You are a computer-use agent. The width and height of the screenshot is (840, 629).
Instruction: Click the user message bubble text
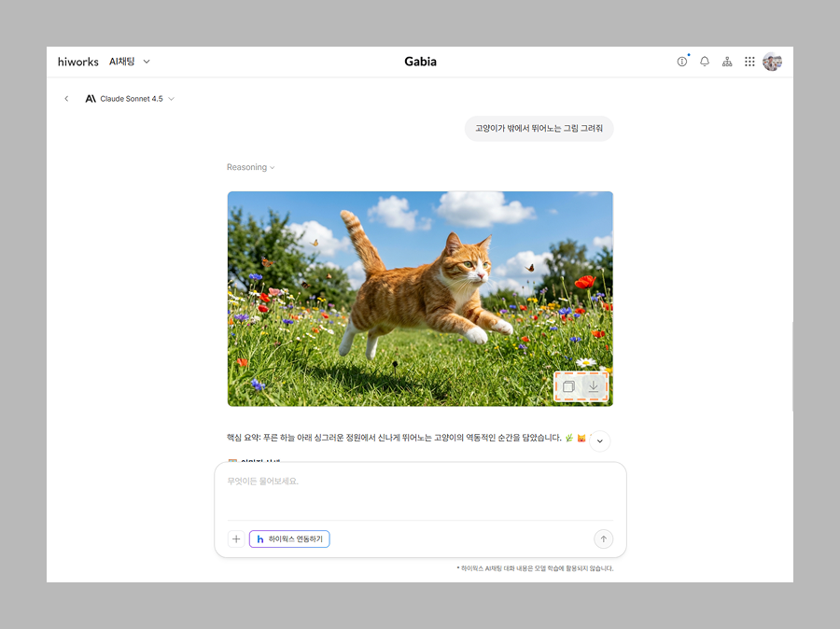(x=539, y=129)
